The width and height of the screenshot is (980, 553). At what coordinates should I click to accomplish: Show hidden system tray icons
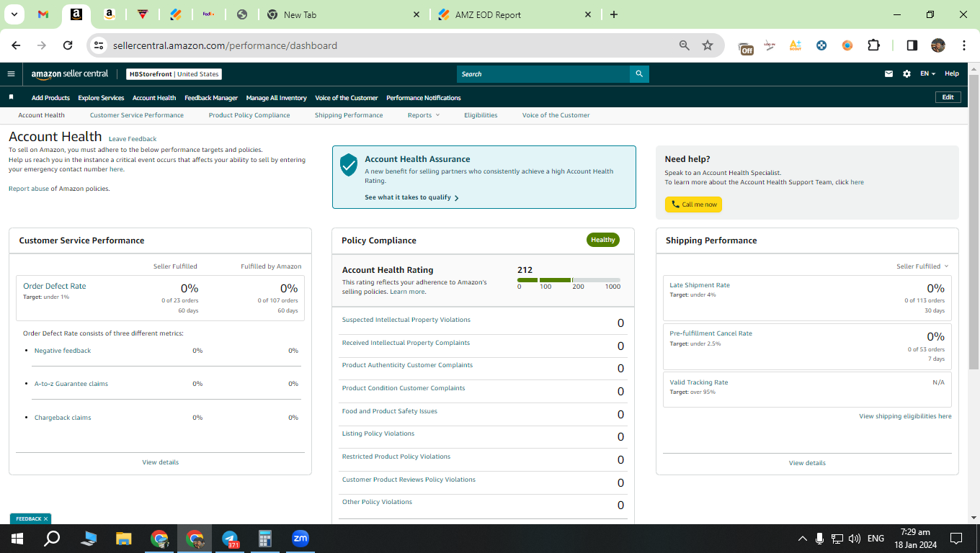point(802,539)
